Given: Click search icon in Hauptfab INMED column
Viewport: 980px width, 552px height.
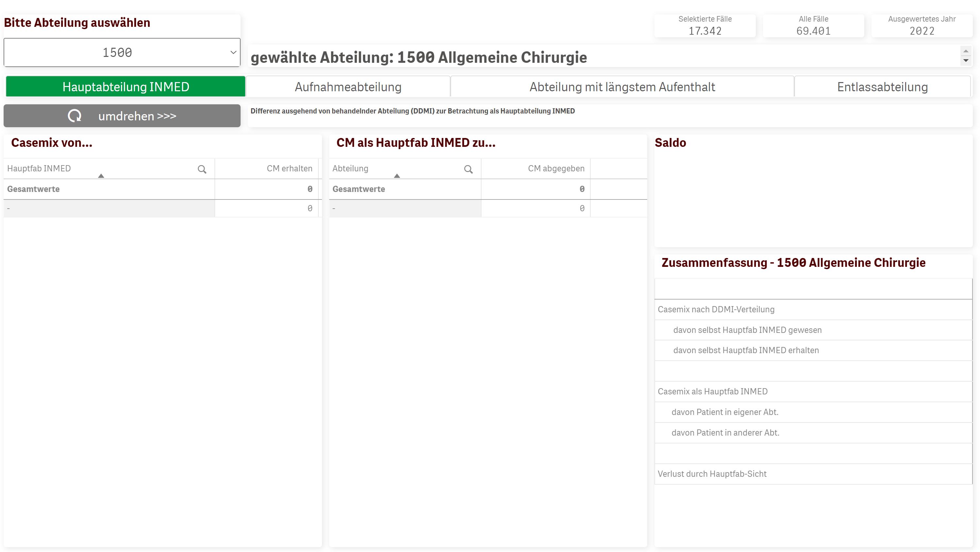Looking at the screenshot, I should tap(202, 169).
